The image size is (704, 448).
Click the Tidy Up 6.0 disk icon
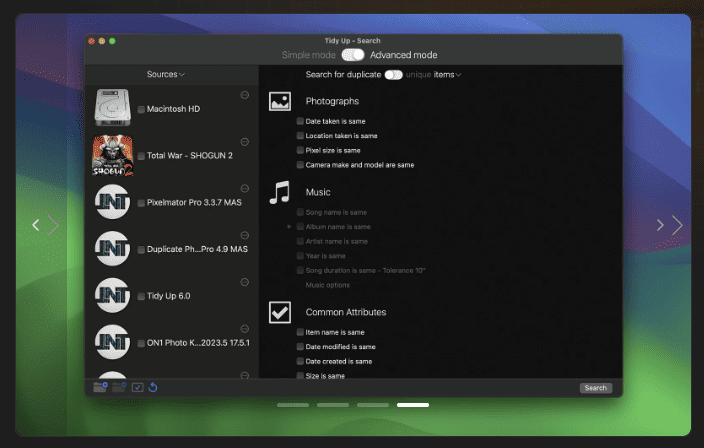pyautogui.click(x=113, y=295)
